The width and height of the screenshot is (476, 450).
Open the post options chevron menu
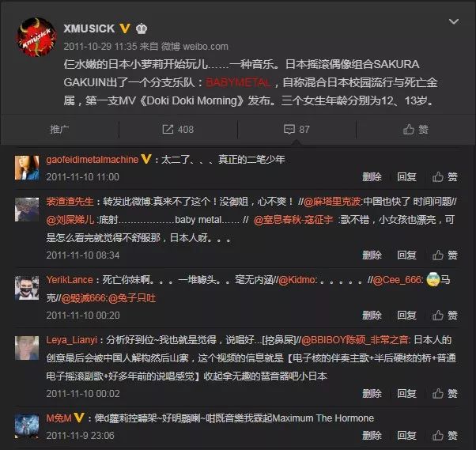[454, 21]
